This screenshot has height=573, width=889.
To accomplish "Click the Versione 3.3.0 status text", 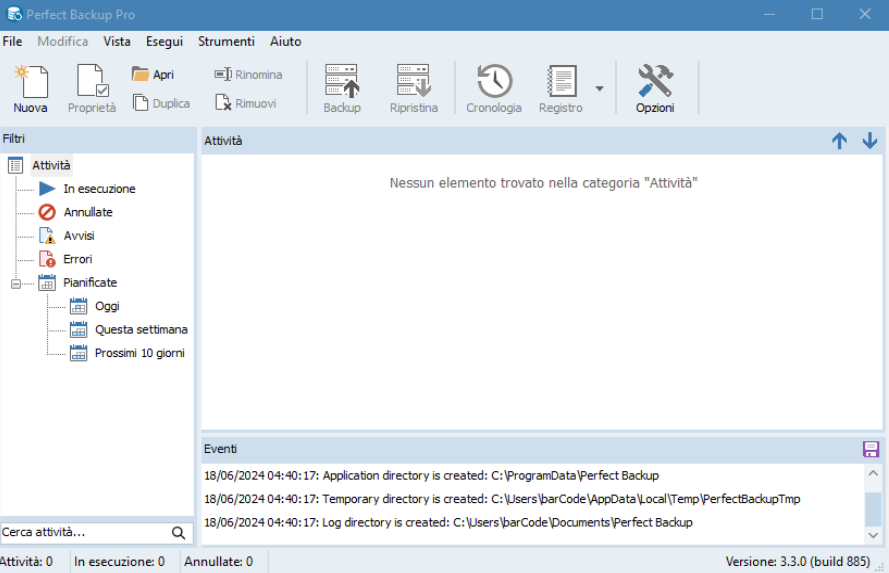I will point(798,562).
